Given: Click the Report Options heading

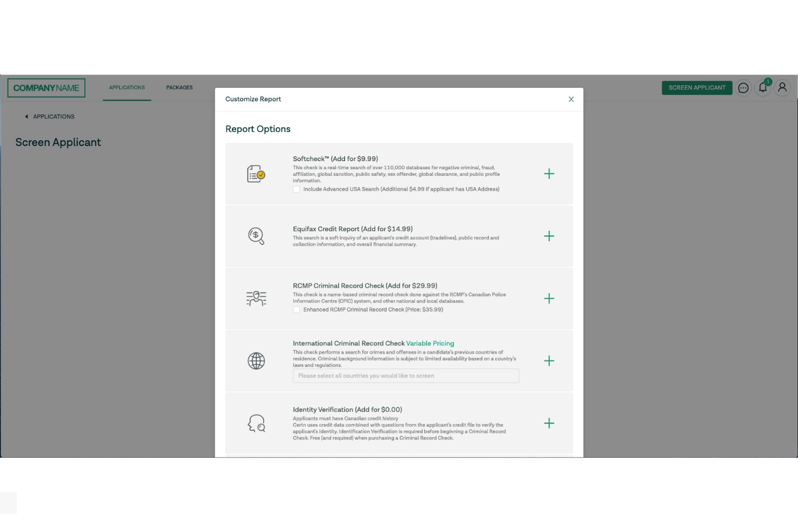Looking at the screenshot, I should point(258,129).
